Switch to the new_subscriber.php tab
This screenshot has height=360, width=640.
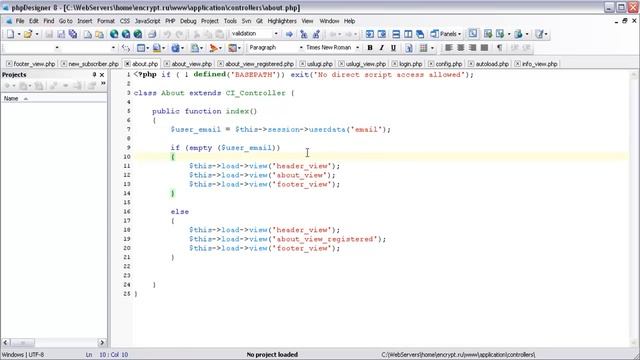pyautogui.click(x=93, y=64)
